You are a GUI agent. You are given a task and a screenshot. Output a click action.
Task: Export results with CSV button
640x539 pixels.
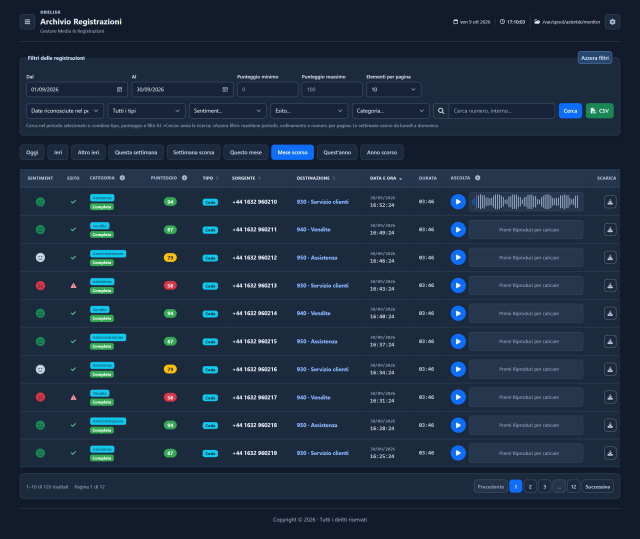point(600,111)
